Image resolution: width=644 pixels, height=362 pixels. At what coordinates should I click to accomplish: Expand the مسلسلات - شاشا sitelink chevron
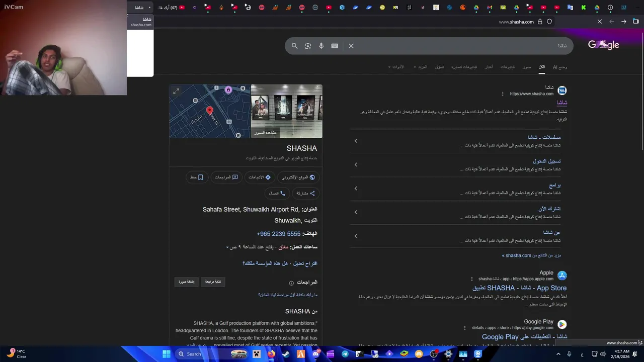(x=356, y=141)
